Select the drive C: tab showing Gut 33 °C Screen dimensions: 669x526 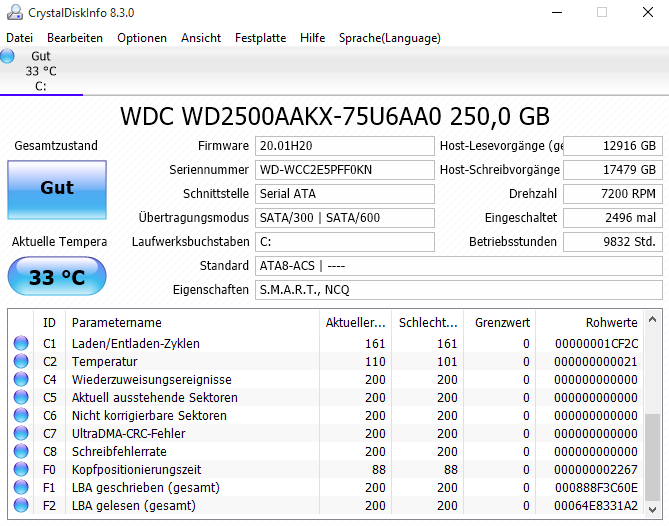(41, 71)
